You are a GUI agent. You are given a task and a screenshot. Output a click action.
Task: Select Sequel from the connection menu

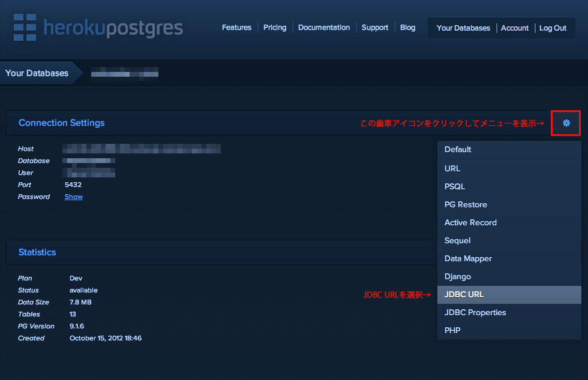tap(509, 240)
